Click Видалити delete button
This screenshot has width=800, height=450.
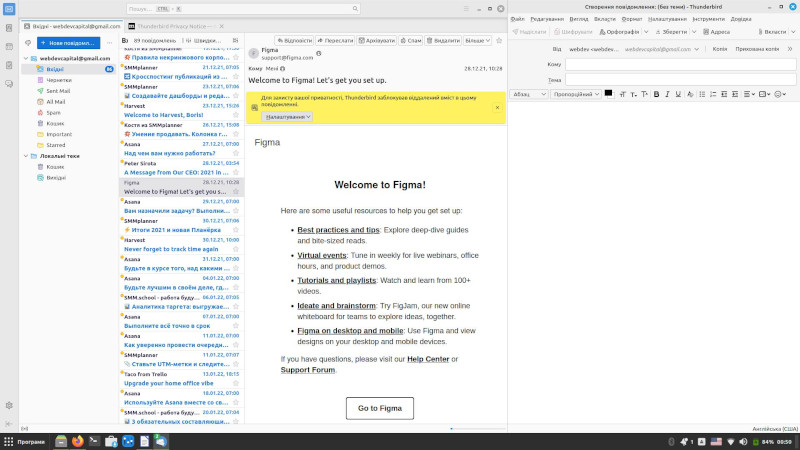pos(443,40)
